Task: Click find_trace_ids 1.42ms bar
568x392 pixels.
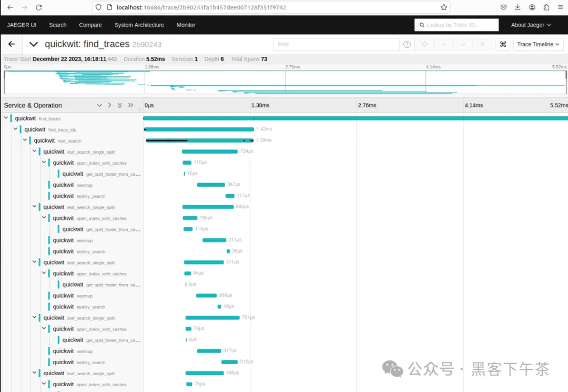Action: coord(199,129)
